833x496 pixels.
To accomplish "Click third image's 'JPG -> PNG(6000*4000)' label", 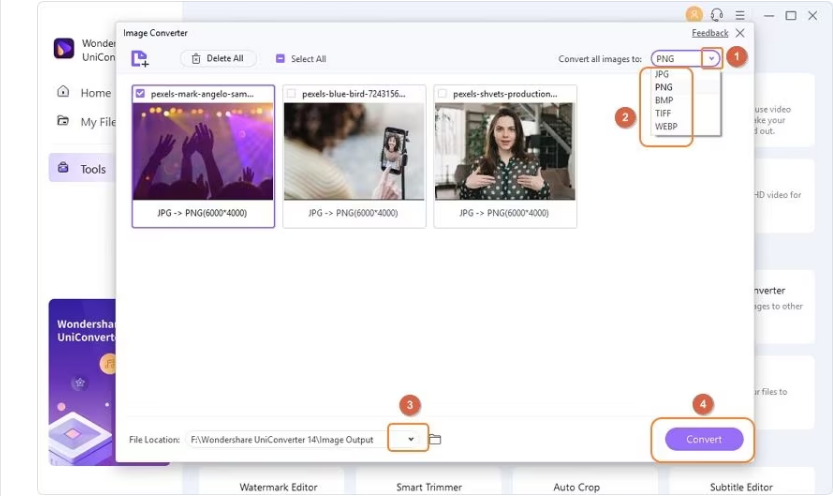I will tap(504, 213).
